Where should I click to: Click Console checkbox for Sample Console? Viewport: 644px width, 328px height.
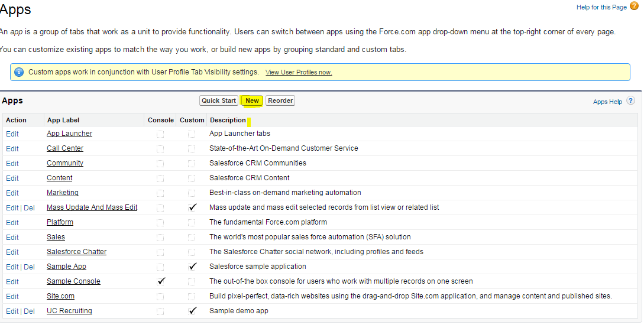tap(160, 282)
